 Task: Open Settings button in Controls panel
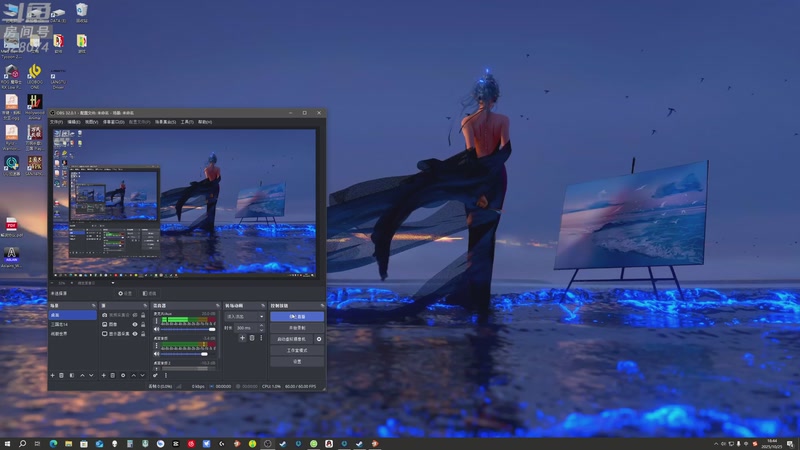(x=297, y=362)
